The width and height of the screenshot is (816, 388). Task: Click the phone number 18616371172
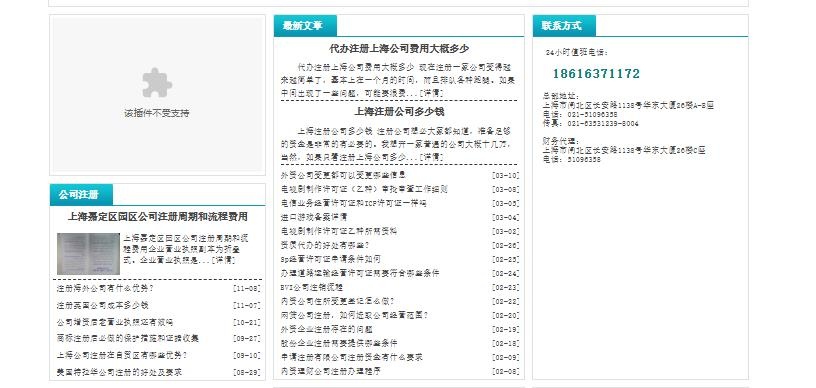tap(596, 74)
